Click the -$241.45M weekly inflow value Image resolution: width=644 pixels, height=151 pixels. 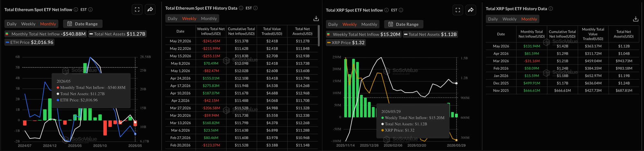pyautogui.click(x=211, y=41)
